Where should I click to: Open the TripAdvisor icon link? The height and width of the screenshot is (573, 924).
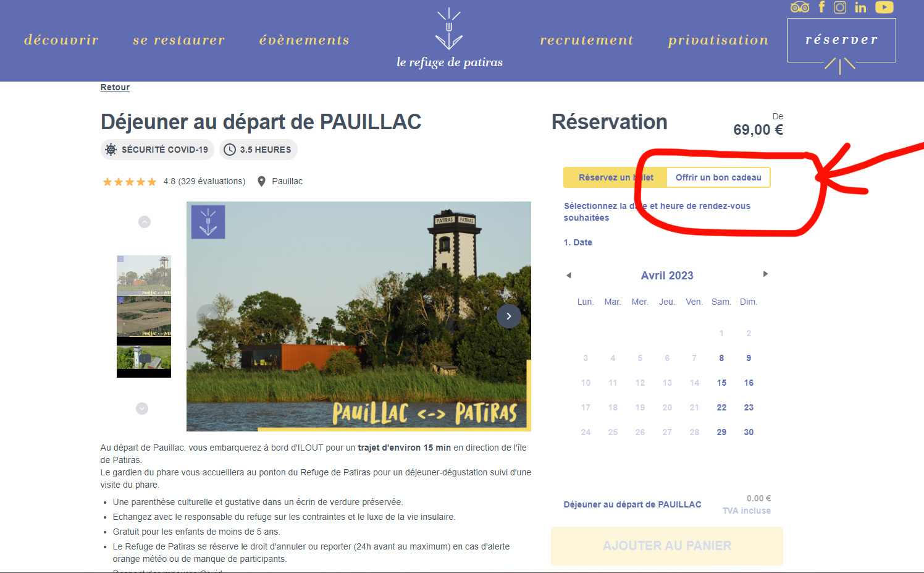coord(800,7)
